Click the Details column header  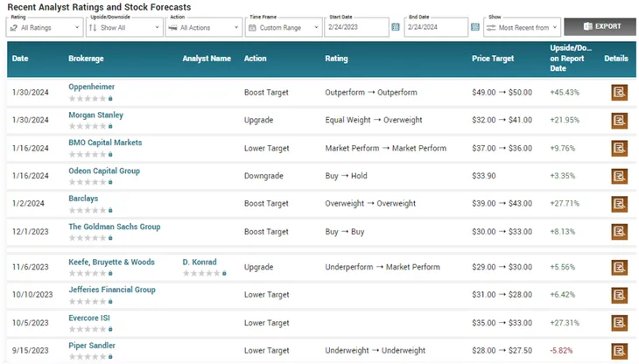pyautogui.click(x=615, y=59)
